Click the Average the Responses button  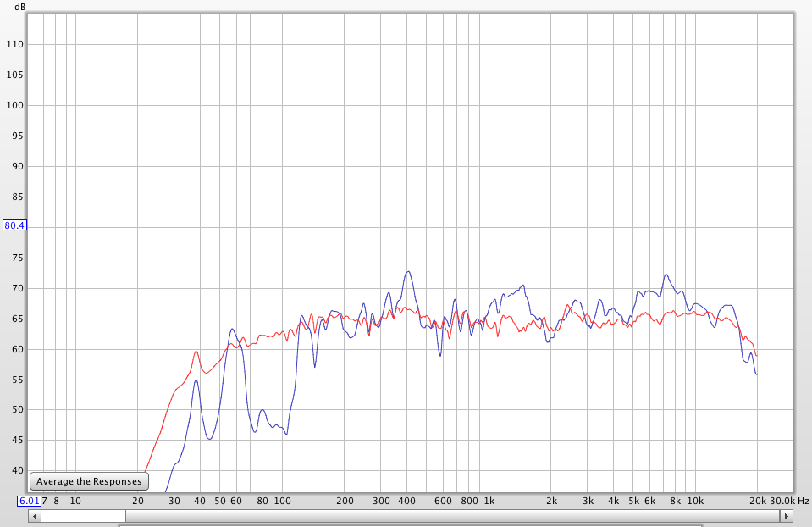(x=89, y=481)
